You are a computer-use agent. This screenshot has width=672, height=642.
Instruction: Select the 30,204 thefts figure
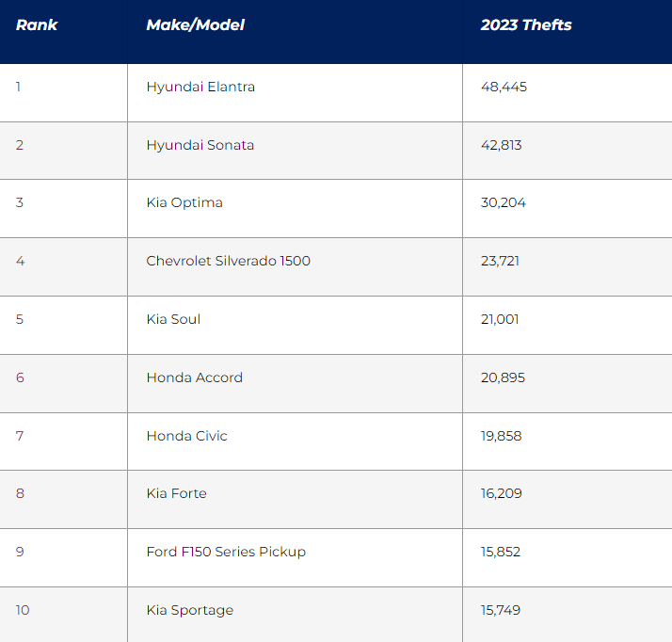coord(503,202)
